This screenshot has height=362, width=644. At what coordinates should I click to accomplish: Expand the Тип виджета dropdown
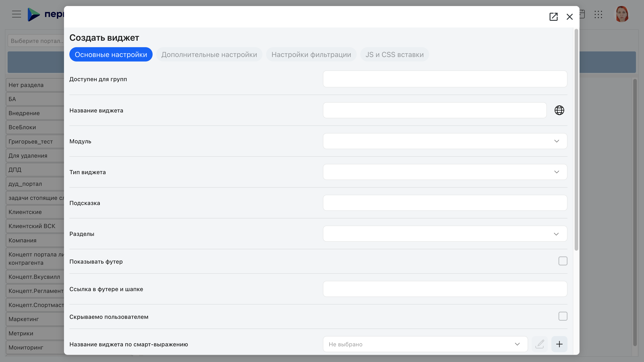tap(445, 172)
